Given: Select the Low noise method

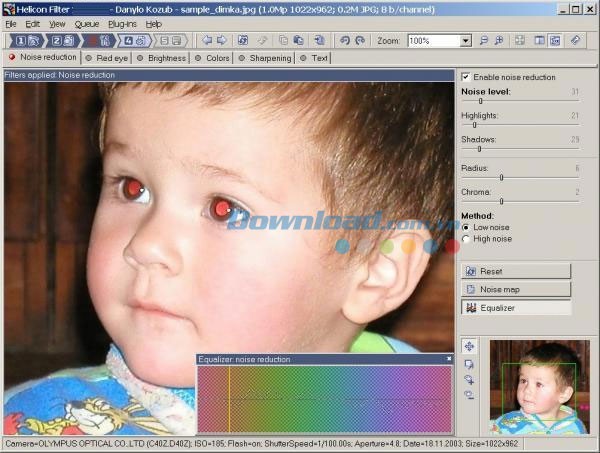Looking at the screenshot, I should click(x=466, y=227).
